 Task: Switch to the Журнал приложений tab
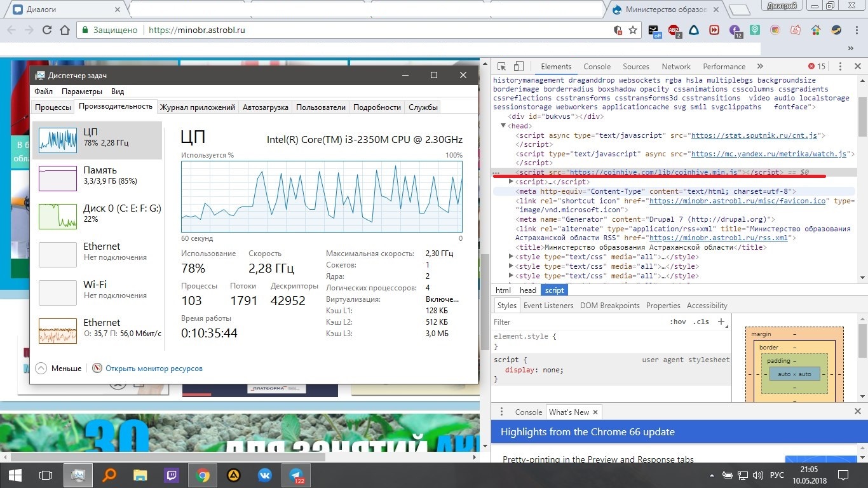coord(198,107)
